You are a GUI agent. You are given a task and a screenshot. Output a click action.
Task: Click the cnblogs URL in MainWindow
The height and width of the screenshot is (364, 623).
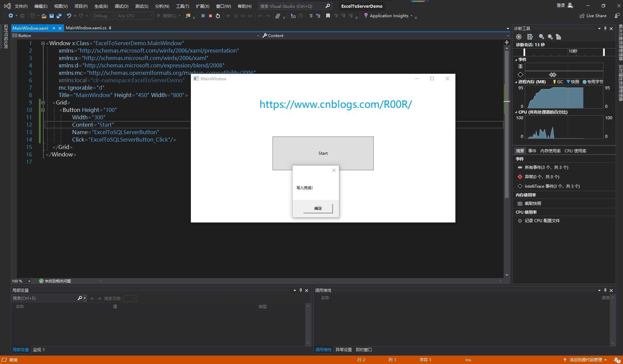click(336, 104)
